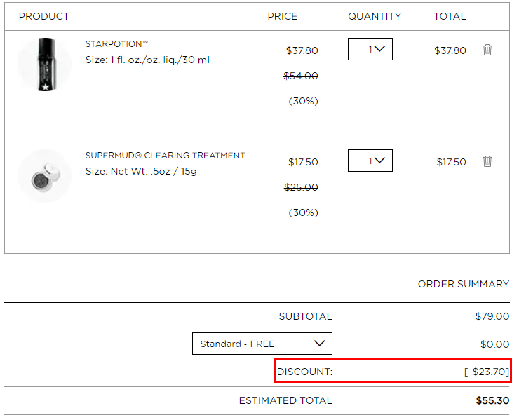Screen dimensions: 512x420
Task: Click the QUANTITY column header
Action: 375,16
